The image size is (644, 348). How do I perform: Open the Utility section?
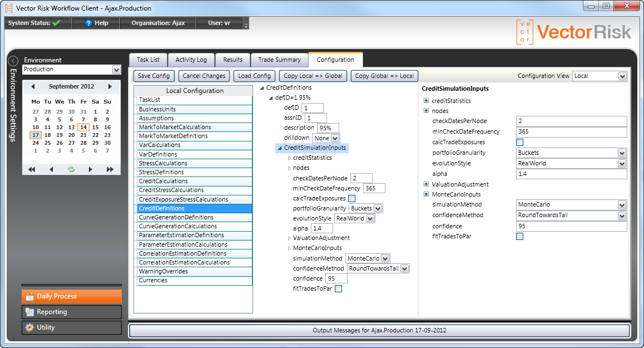click(x=72, y=328)
